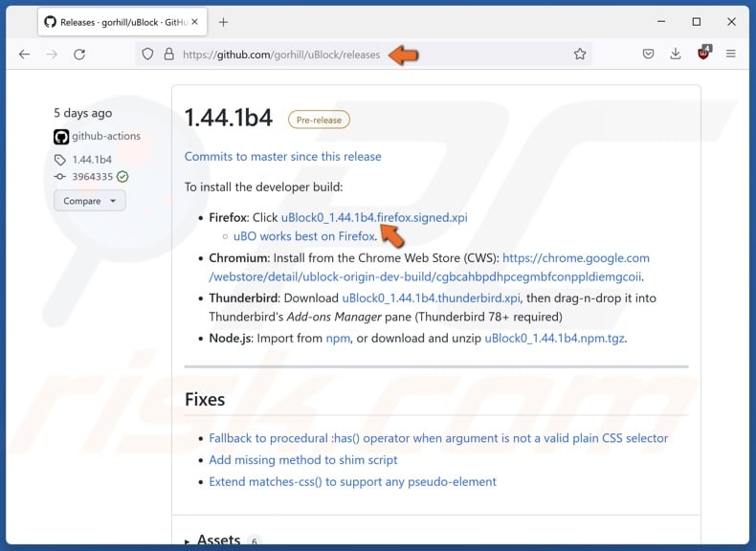This screenshot has width=756, height=551.
Task: Click the 5 days ago timestamp
Action: [83, 113]
